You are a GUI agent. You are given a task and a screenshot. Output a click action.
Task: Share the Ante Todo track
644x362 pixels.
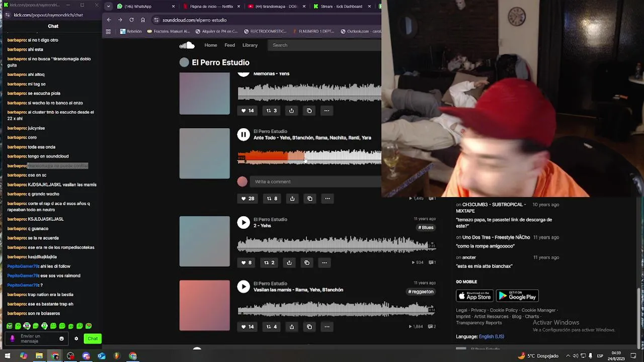292,199
